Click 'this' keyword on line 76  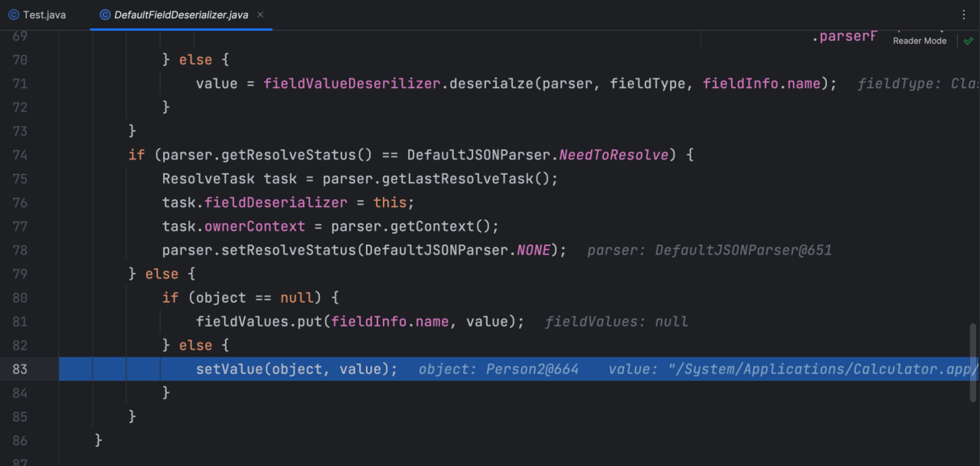(390, 203)
